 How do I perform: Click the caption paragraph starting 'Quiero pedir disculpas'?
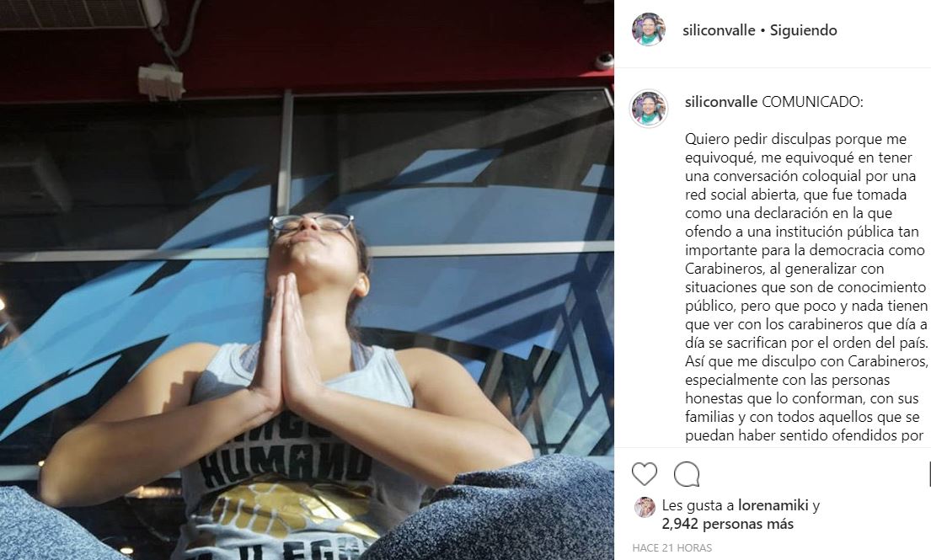(805, 287)
